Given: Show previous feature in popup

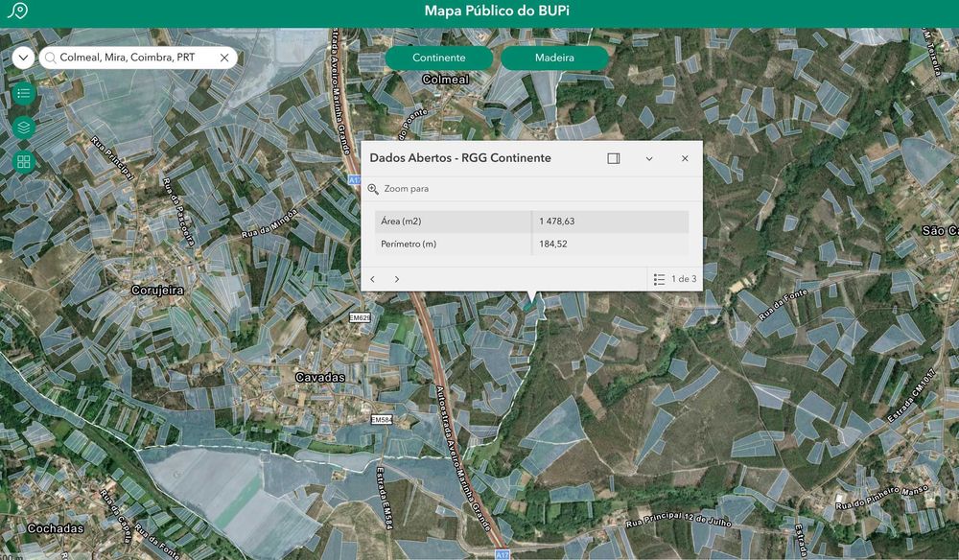Looking at the screenshot, I should 372,279.
